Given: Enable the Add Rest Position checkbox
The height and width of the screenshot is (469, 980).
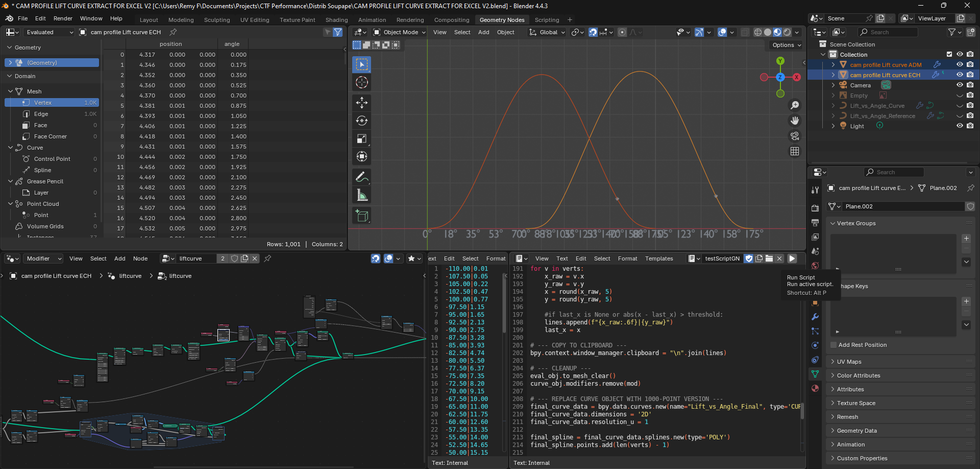Looking at the screenshot, I should point(834,345).
